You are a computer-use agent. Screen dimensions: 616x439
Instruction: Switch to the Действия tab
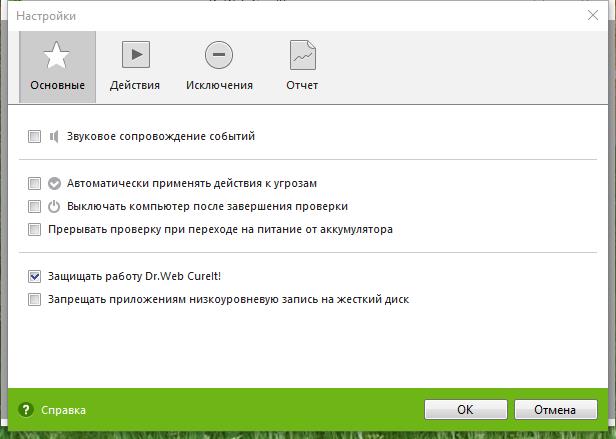[x=135, y=67]
